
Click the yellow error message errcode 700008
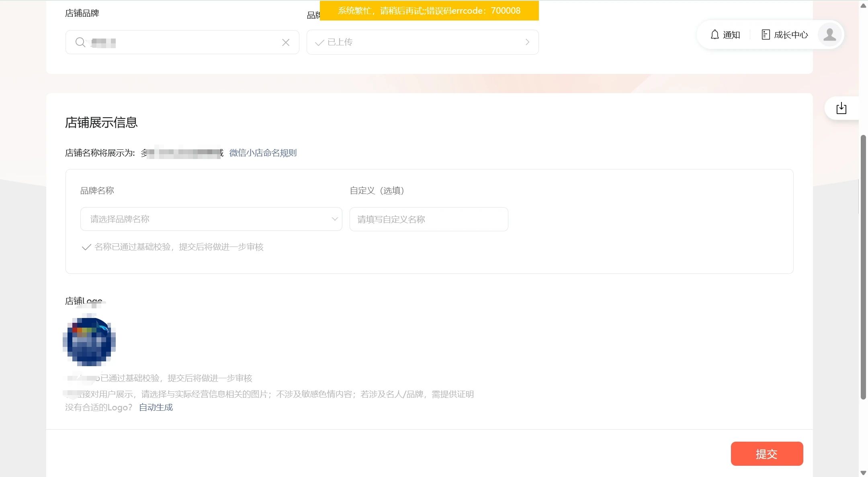429,11
